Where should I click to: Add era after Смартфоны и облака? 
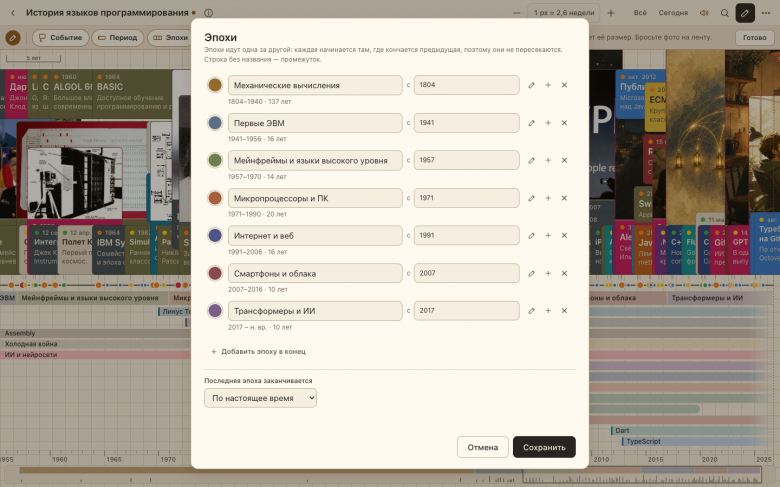point(548,273)
